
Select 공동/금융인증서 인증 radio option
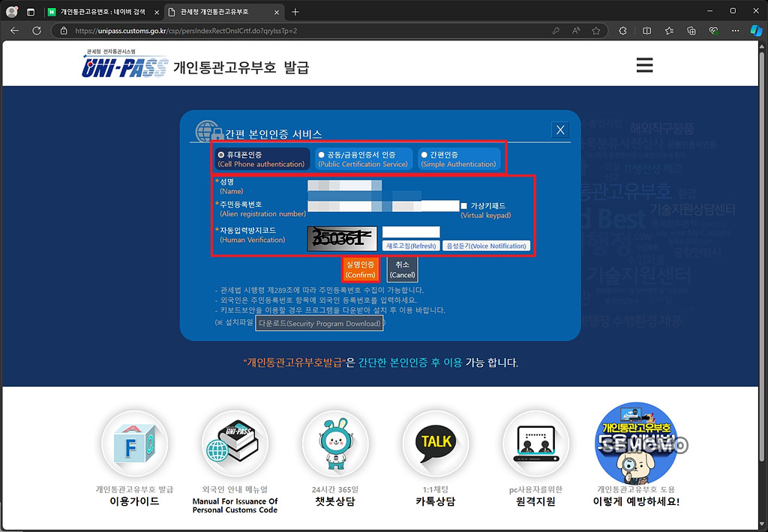click(363, 159)
